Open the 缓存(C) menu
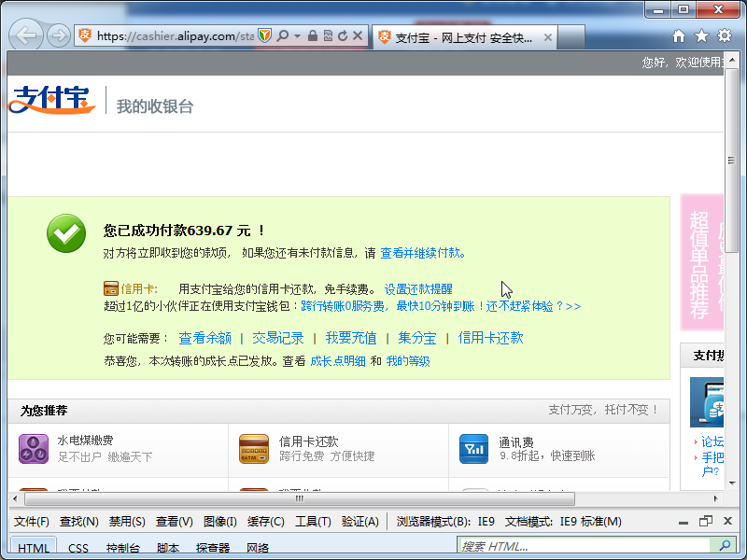Viewport: 747px width, 560px height. pos(266,522)
